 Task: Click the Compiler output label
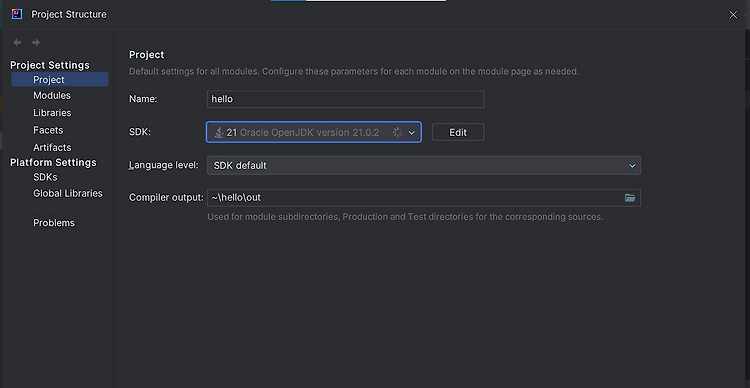click(x=166, y=198)
